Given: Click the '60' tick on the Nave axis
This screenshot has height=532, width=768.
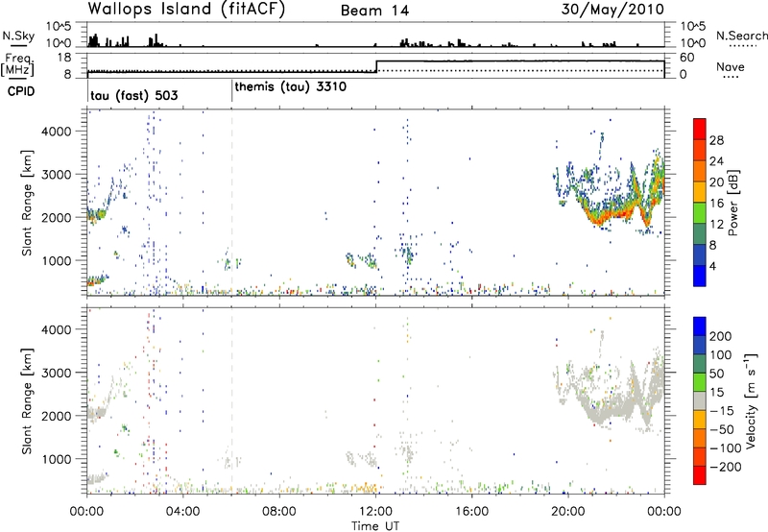Looking at the screenshot, I should pyautogui.click(x=687, y=58).
